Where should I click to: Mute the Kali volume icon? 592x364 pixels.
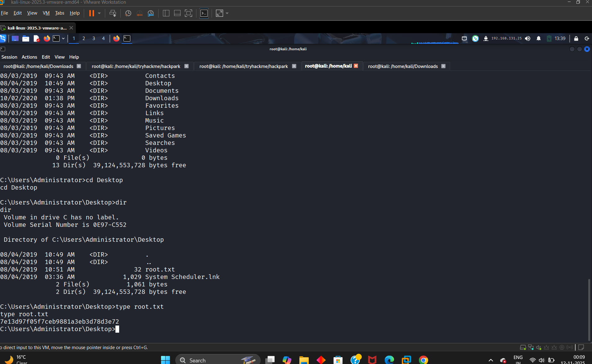click(x=527, y=38)
